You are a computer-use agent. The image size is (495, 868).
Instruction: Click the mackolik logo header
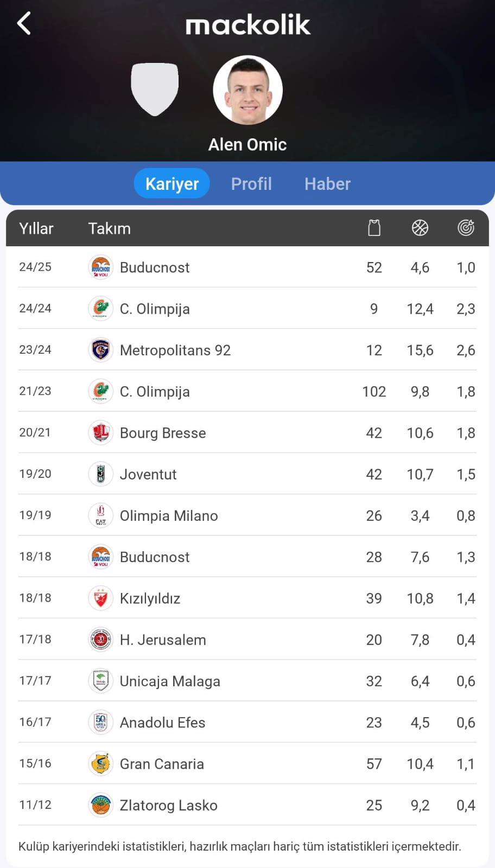pos(248,25)
